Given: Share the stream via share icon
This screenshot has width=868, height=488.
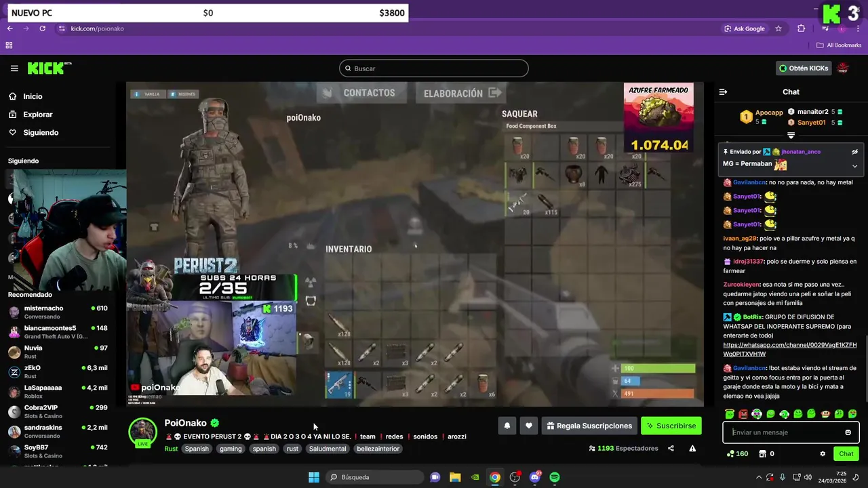Looking at the screenshot, I should [x=671, y=448].
